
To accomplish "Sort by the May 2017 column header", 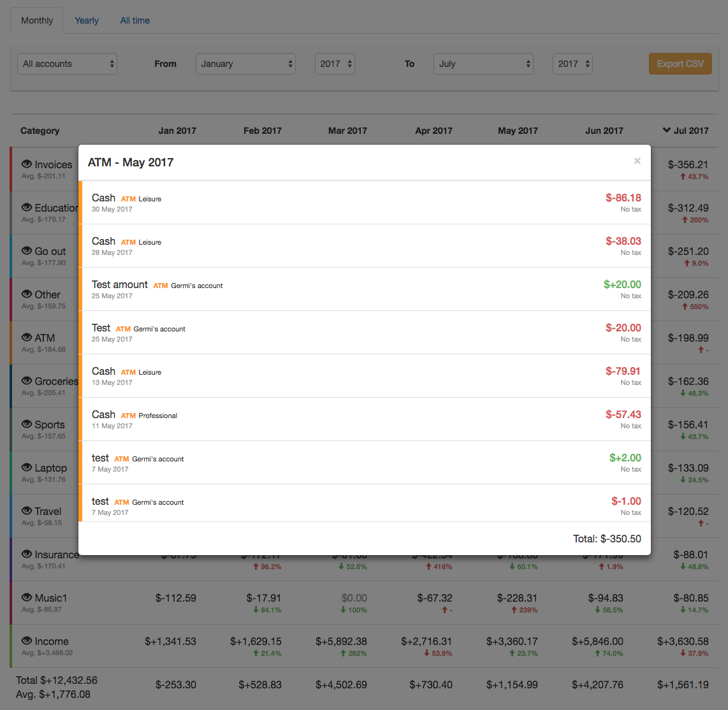I will [518, 131].
